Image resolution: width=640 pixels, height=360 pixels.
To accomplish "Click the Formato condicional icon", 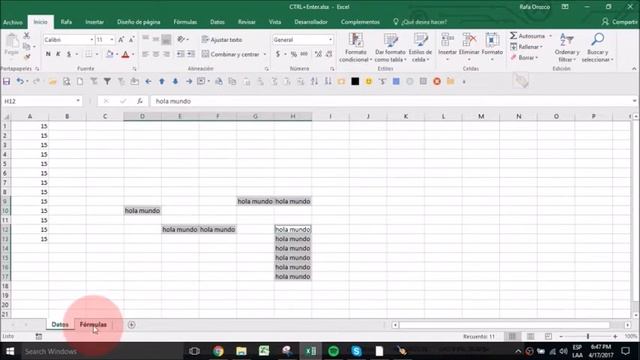I will (x=356, y=40).
